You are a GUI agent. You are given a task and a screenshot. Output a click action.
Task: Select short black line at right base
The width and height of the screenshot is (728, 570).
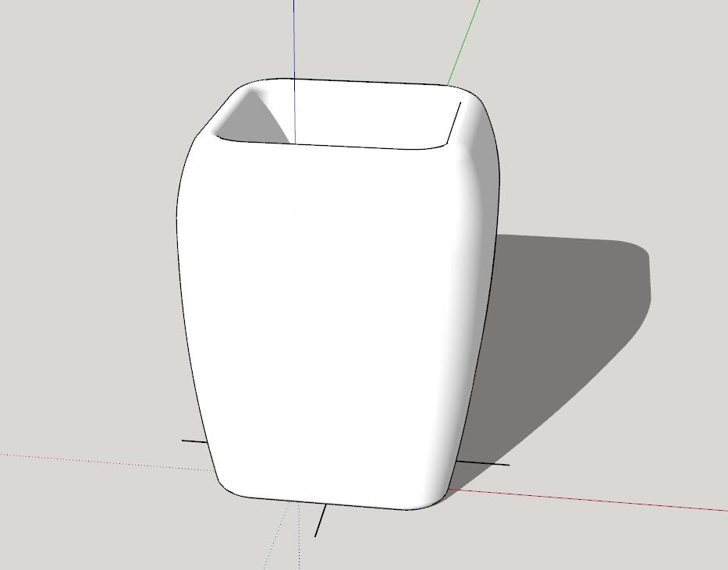(x=483, y=462)
